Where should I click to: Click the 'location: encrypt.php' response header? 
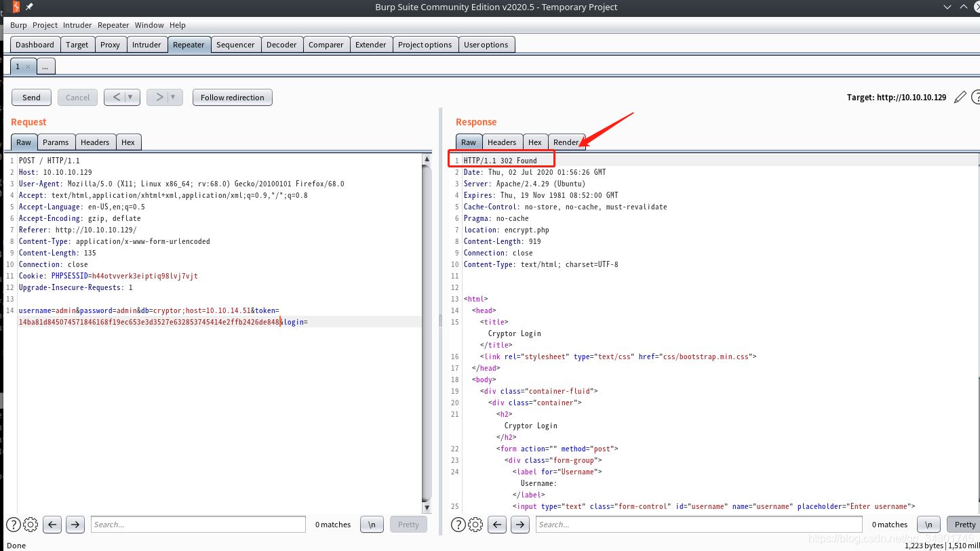point(507,230)
